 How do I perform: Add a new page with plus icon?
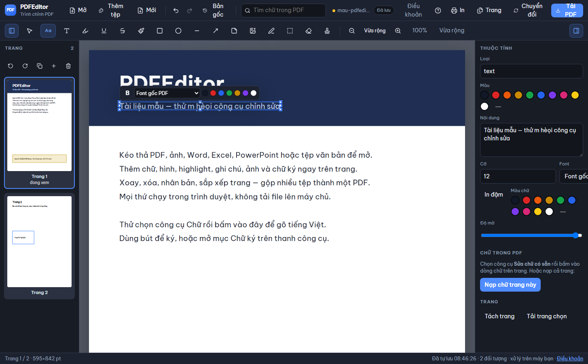[x=54, y=66]
